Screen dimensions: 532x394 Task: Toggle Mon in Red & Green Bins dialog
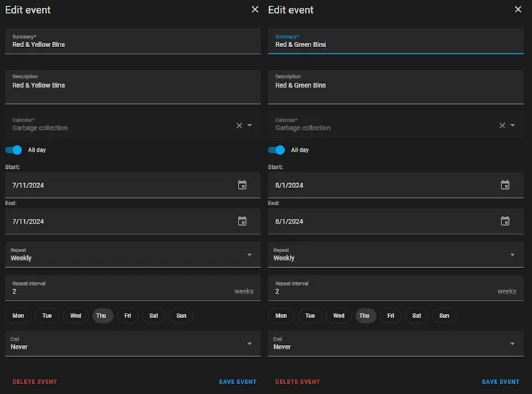click(281, 316)
